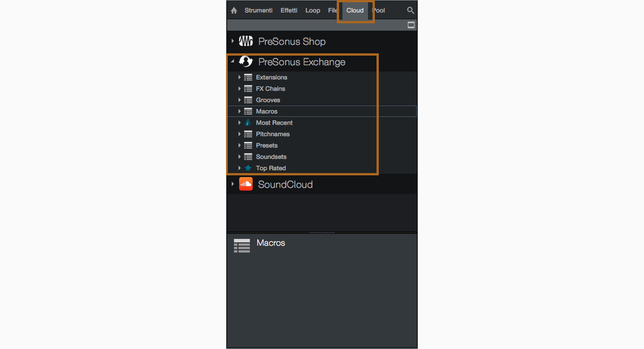Screen dimensions: 644x349
Task: Click the PreSonus Exchange logo icon
Action: coord(245,62)
